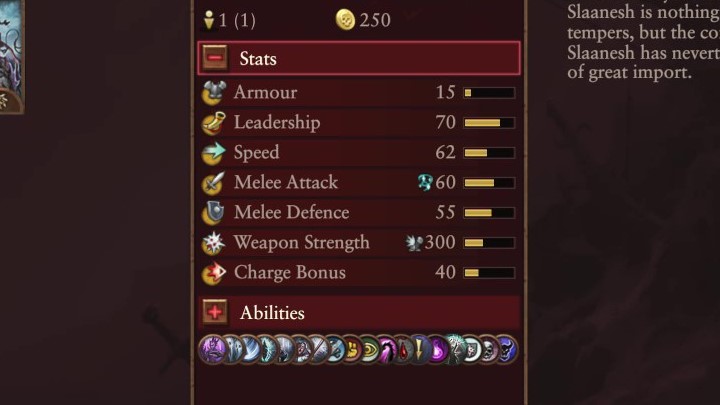Viewport: 720px width, 405px height.
Task: Click the magical attack icon beside 60
Action: 425,183
